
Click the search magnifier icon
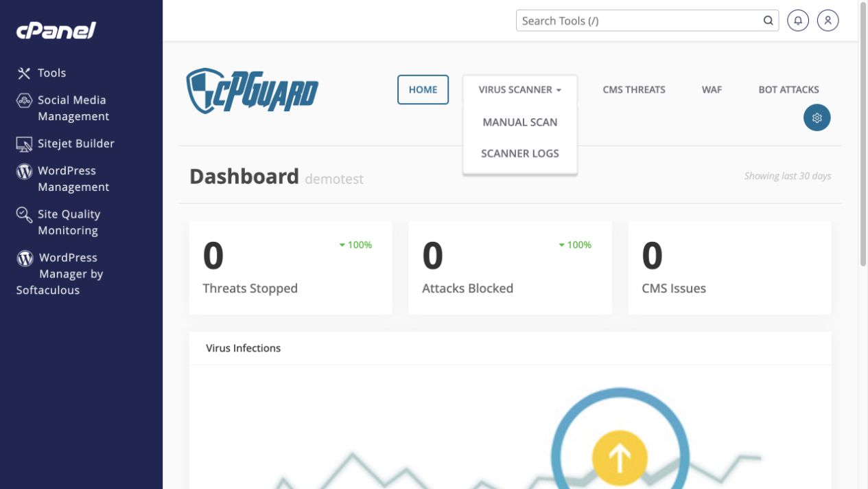(768, 21)
